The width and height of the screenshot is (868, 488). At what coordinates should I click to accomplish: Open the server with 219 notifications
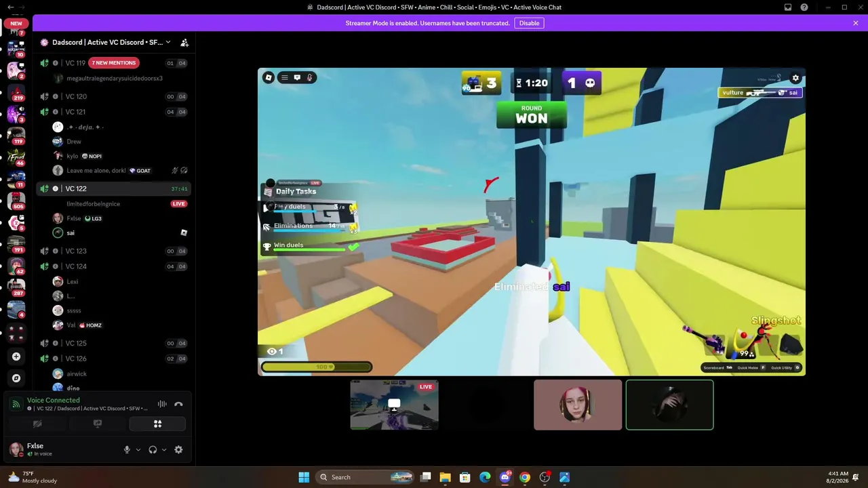click(16, 92)
